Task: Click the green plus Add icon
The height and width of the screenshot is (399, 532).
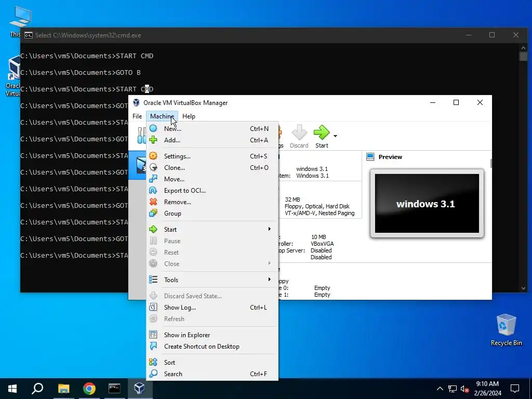Action: pyautogui.click(x=153, y=140)
